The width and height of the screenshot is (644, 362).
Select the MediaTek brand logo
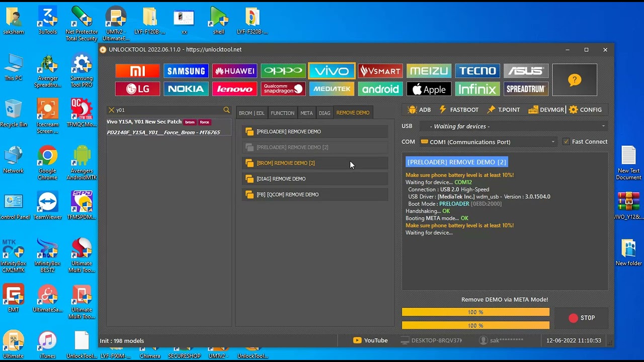pos(332,89)
